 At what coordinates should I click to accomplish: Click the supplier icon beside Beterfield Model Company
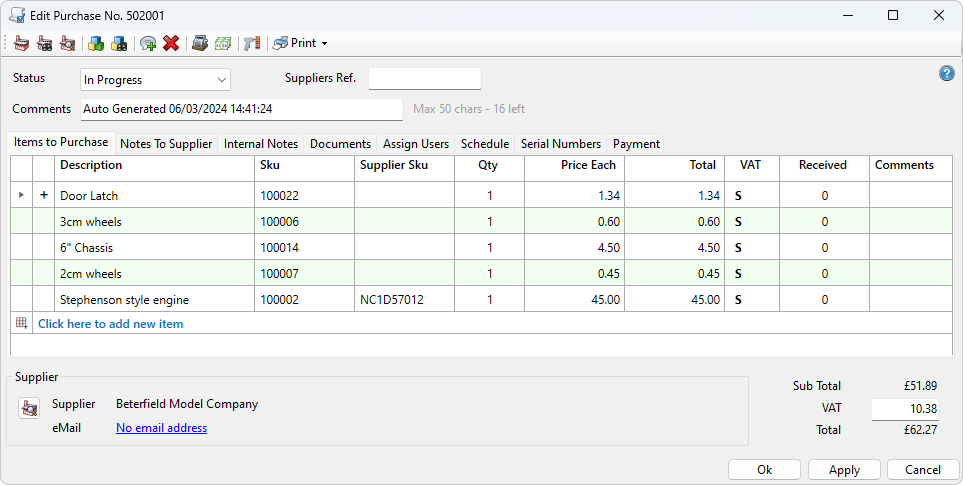(x=29, y=407)
